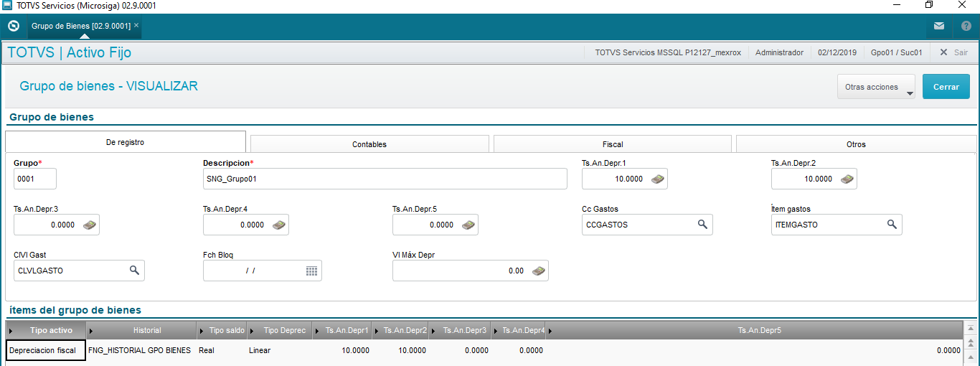
Task: Open the help question mark icon
Action: [x=966, y=26]
